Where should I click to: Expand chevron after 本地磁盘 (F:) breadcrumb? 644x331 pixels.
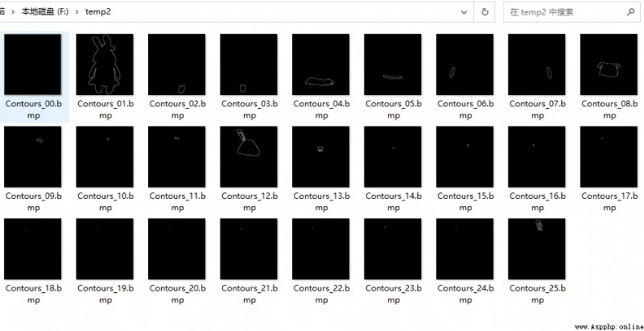[76, 12]
